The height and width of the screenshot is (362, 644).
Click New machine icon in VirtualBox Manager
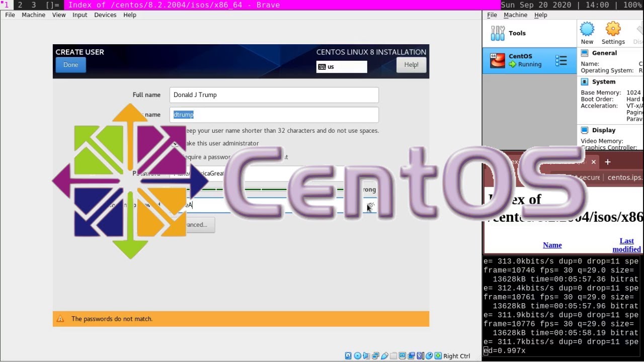click(587, 29)
